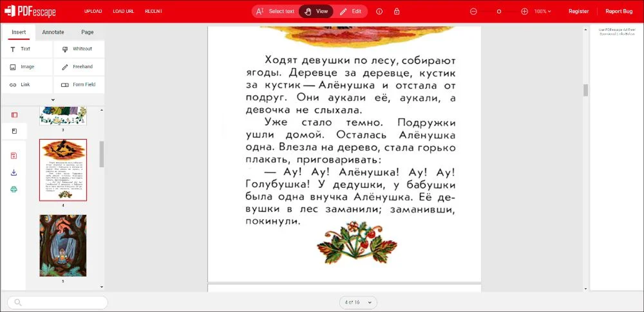644x312 pixels.
Task: Choose the Freehand drawing tool
Action: [79, 67]
